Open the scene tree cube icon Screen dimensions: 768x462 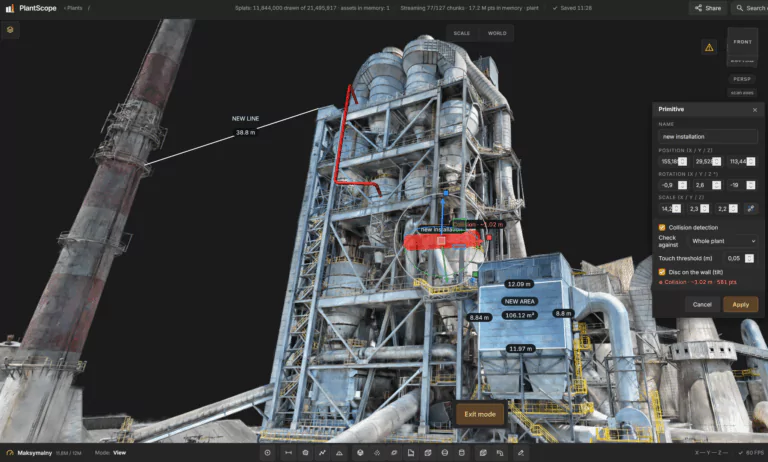click(x=10, y=30)
